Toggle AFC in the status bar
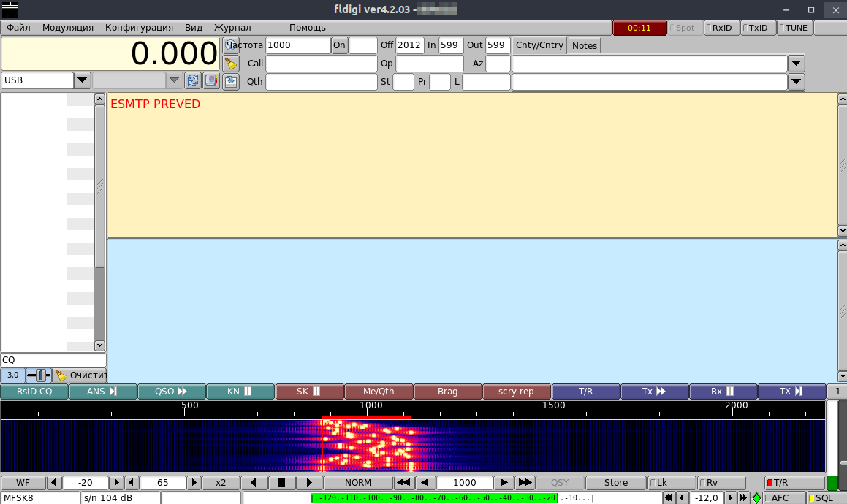 pos(783,498)
